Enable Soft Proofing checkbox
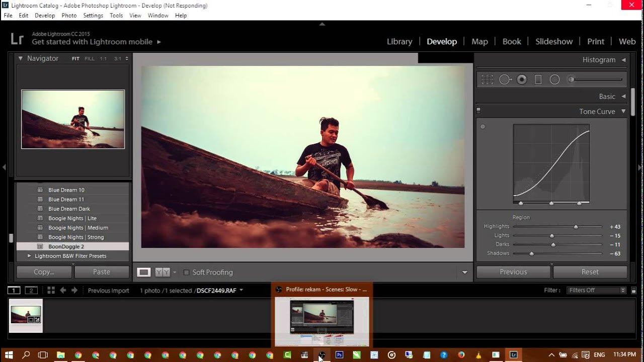 click(x=186, y=273)
